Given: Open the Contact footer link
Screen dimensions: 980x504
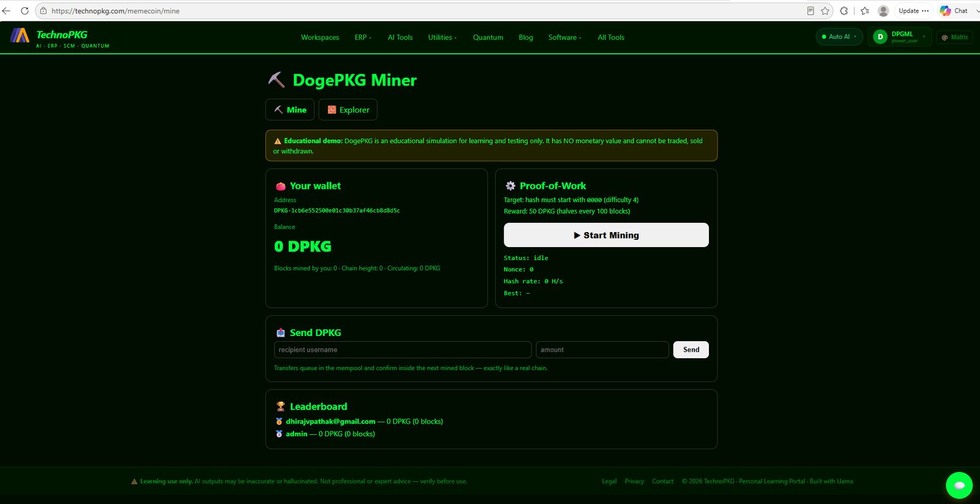Looking at the screenshot, I should [662, 482].
